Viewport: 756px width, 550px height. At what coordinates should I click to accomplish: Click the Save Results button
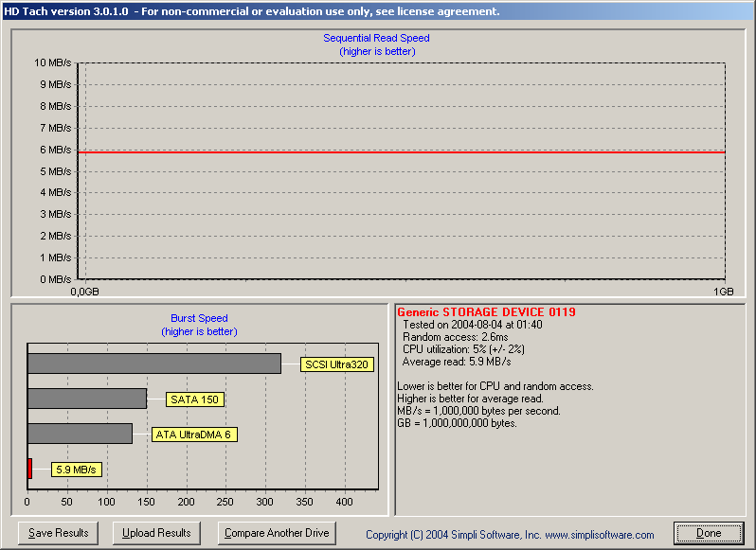point(59,533)
